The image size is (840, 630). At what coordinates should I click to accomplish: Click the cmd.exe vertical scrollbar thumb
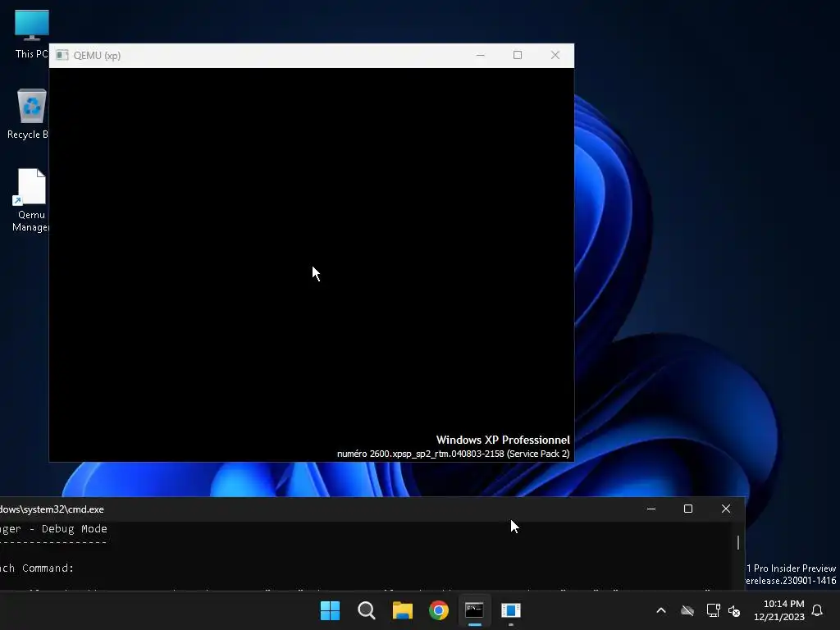pyautogui.click(x=738, y=543)
